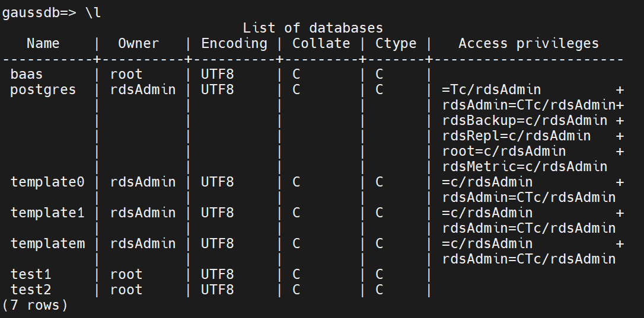This screenshot has width=644, height=318.
Task: Click the Encoding column header
Action: (x=234, y=43)
